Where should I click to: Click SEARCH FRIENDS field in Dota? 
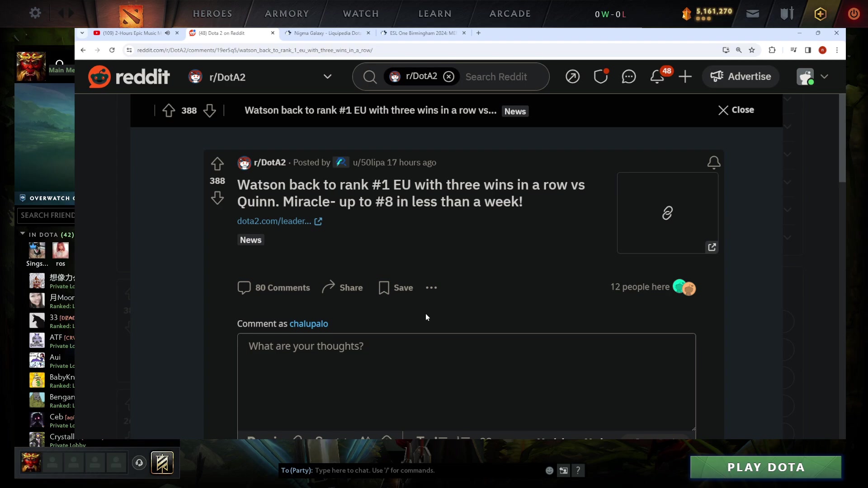pyautogui.click(x=46, y=216)
